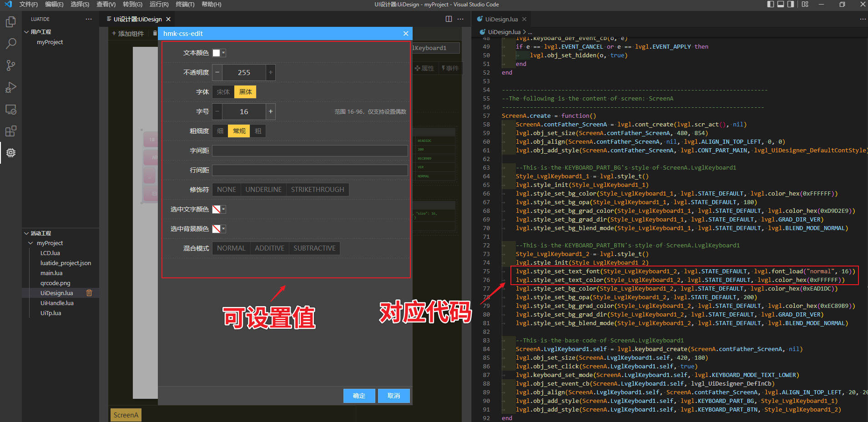The width and height of the screenshot is (868, 422).
Task: Open the Extensions view icon
Action: pos(11,131)
